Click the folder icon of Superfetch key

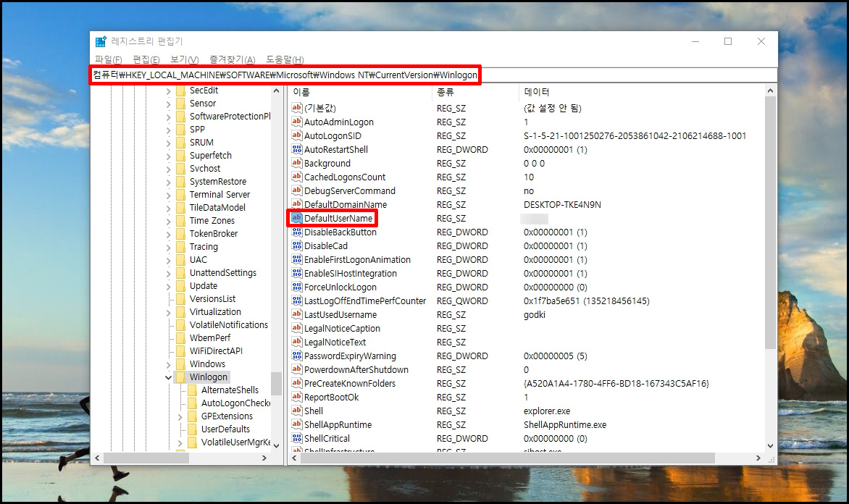[181, 156]
